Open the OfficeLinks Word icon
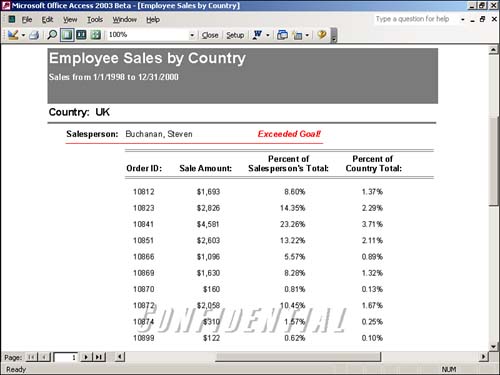Image resolution: width=500 pixels, height=375 pixels. pyautogui.click(x=258, y=35)
